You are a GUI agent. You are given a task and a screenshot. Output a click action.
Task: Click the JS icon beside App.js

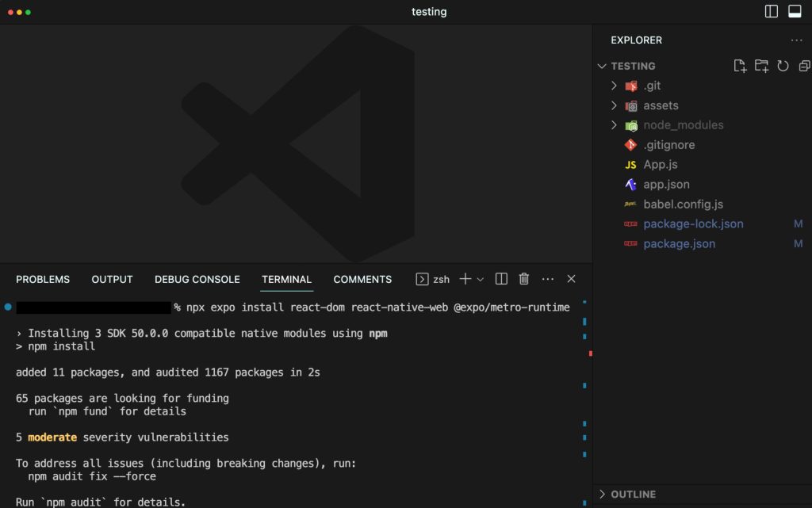coord(630,165)
